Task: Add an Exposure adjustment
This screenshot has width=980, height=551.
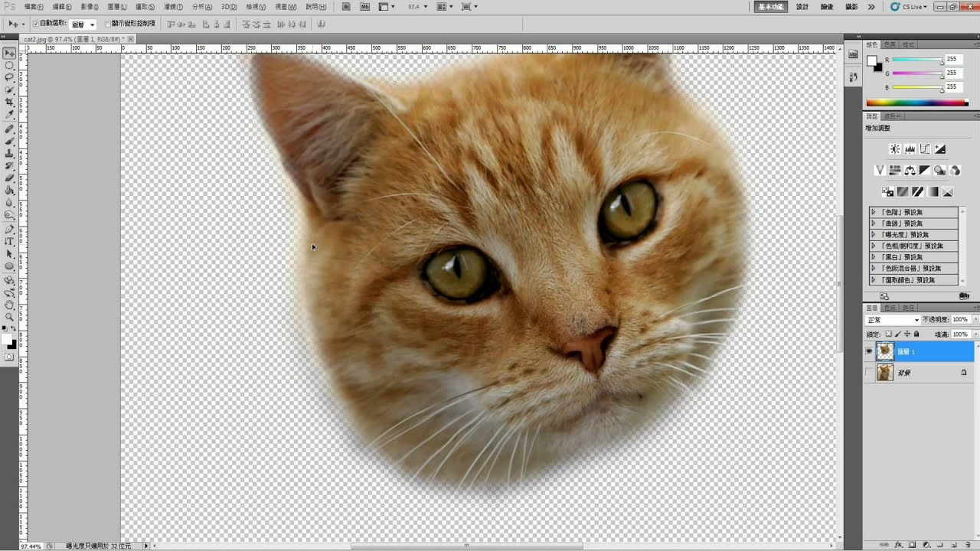Action: 940,149
